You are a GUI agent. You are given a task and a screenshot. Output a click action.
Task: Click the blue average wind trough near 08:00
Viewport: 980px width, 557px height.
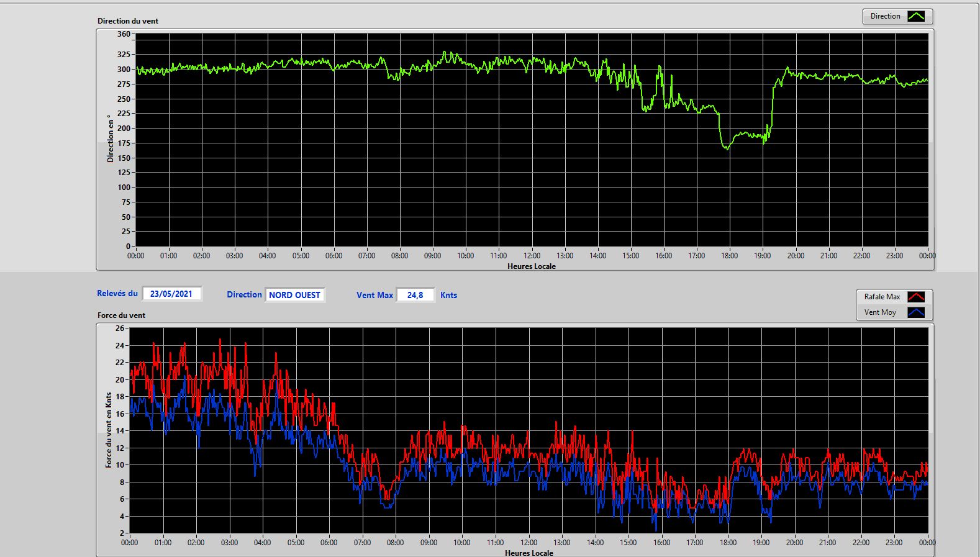click(387, 506)
